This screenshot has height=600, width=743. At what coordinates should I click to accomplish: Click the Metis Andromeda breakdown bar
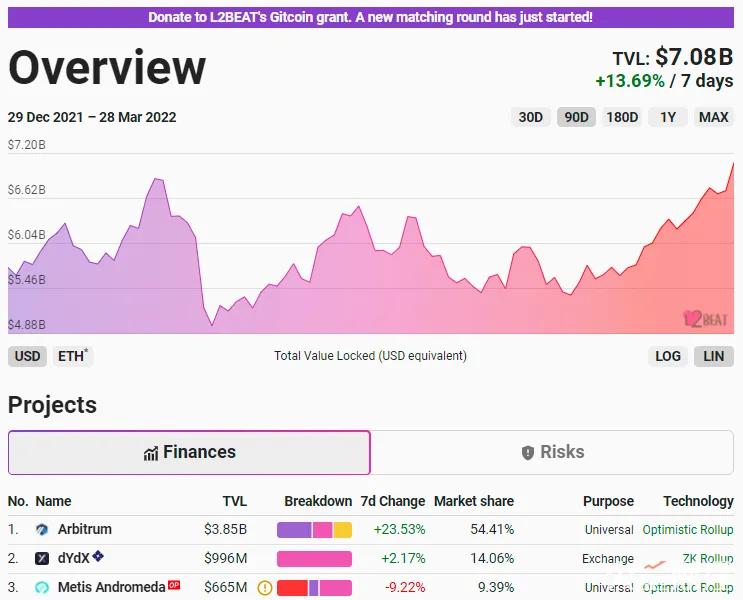click(314, 588)
